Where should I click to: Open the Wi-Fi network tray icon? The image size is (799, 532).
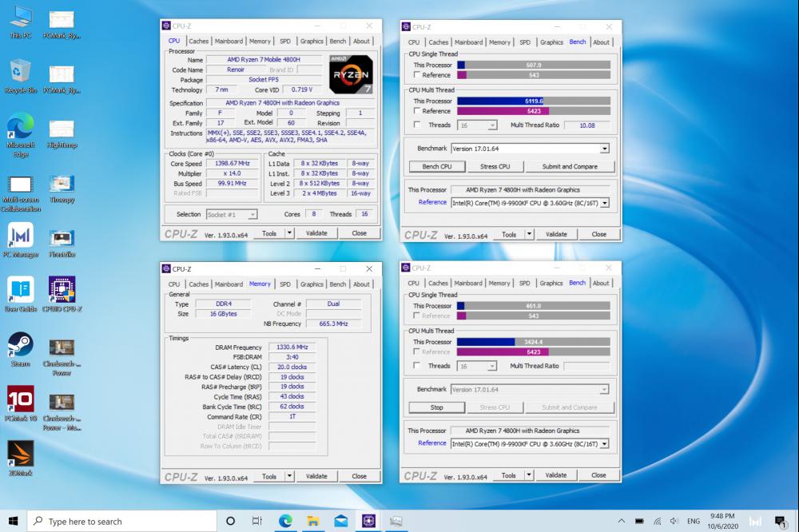point(658,521)
